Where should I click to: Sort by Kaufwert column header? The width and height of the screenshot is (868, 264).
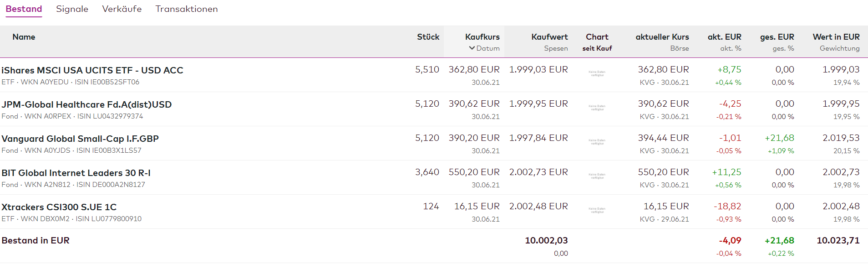pos(549,37)
